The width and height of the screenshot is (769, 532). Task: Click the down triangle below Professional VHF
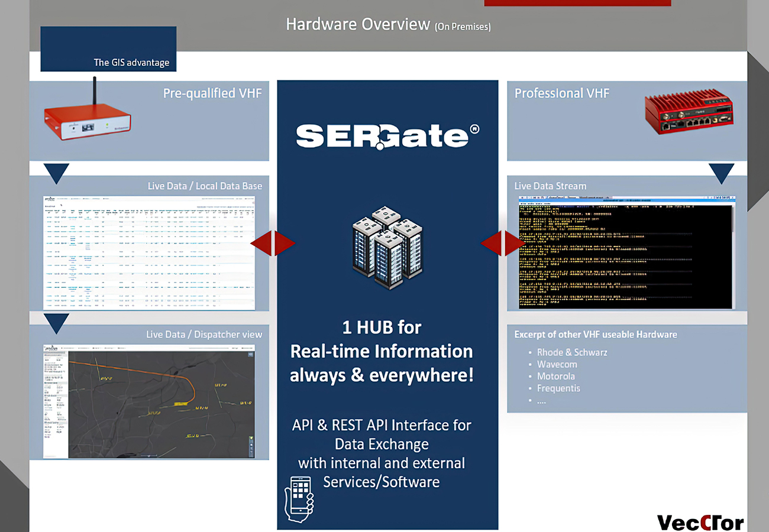(721, 174)
